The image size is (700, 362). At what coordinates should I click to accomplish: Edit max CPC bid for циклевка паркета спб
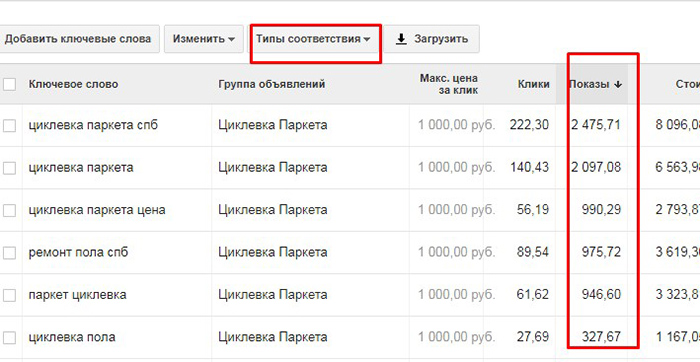(x=456, y=125)
